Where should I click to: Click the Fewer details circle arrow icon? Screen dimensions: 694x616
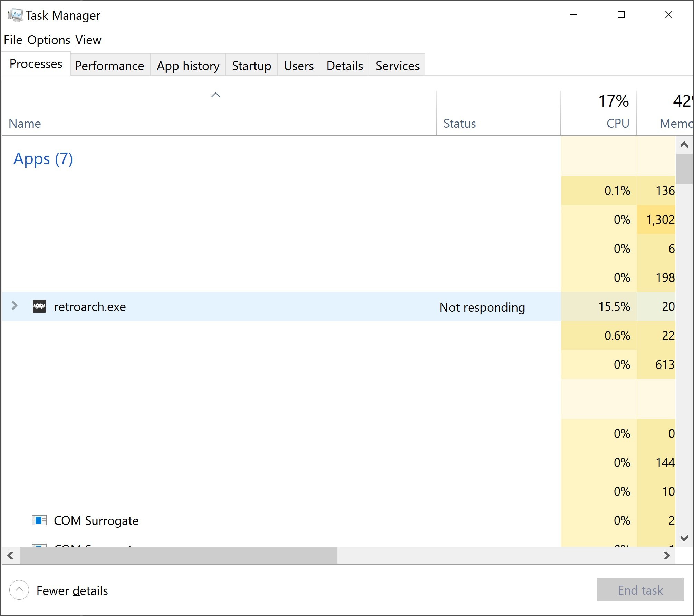[19, 590]
